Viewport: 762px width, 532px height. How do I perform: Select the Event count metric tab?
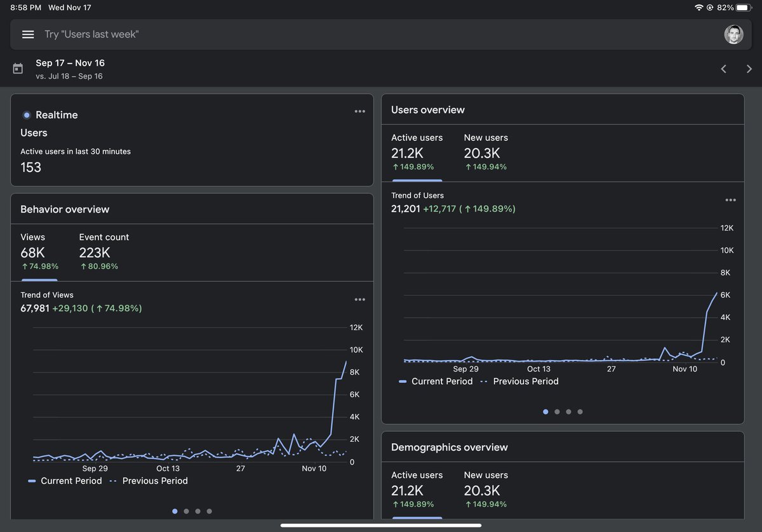click(104, 251)
